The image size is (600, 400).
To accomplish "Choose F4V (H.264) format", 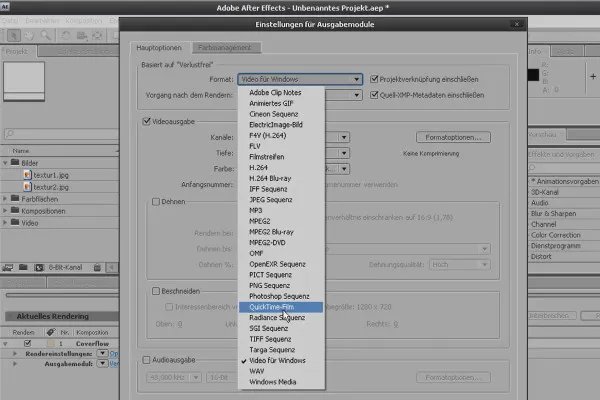I will (x=267, y=136).
